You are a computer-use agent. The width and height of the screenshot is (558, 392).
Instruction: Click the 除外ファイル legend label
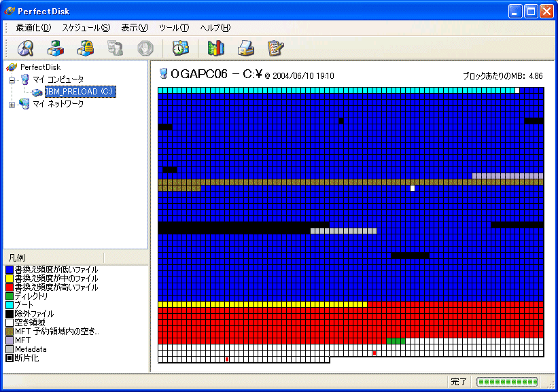[x=34, y=314]
